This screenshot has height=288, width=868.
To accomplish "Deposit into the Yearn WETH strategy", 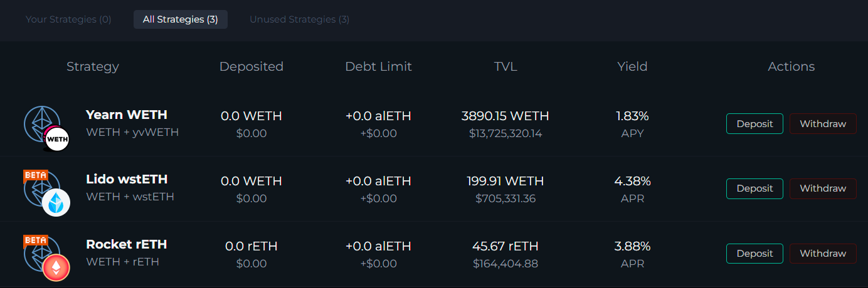I will point(754,123).
